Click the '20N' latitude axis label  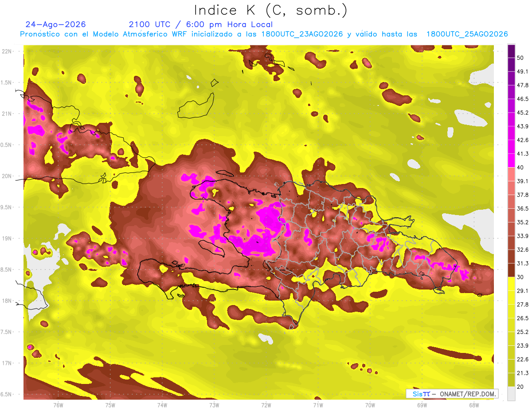(x=7, y=176)
